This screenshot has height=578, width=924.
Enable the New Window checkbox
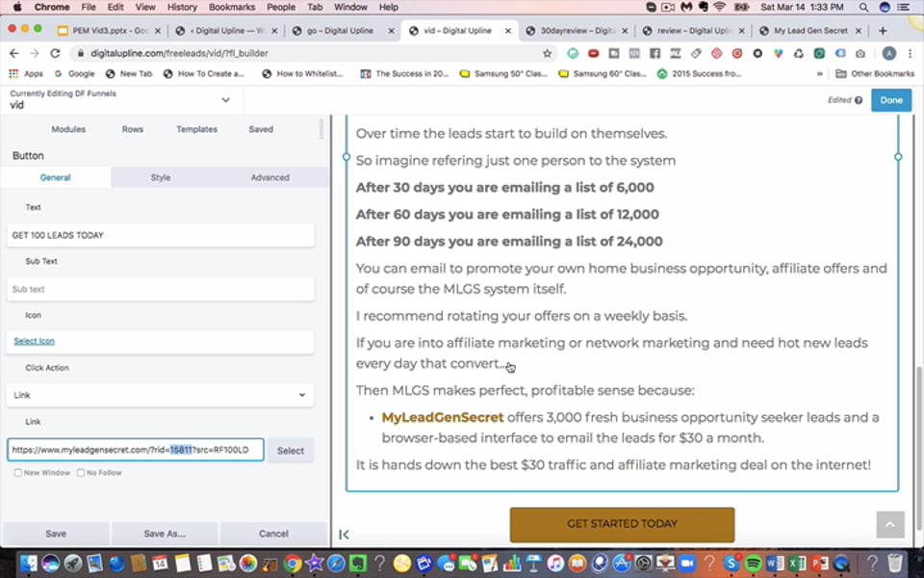click(17, 473)
